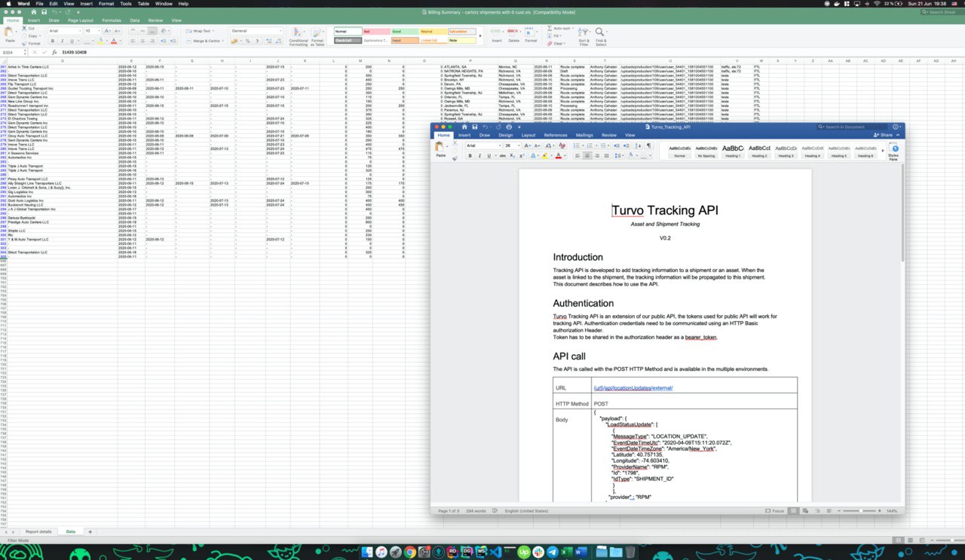Open Excel Formulas ribbon tab
The width and height of the screenshot is (965, 560).
(x=112, y=20)
